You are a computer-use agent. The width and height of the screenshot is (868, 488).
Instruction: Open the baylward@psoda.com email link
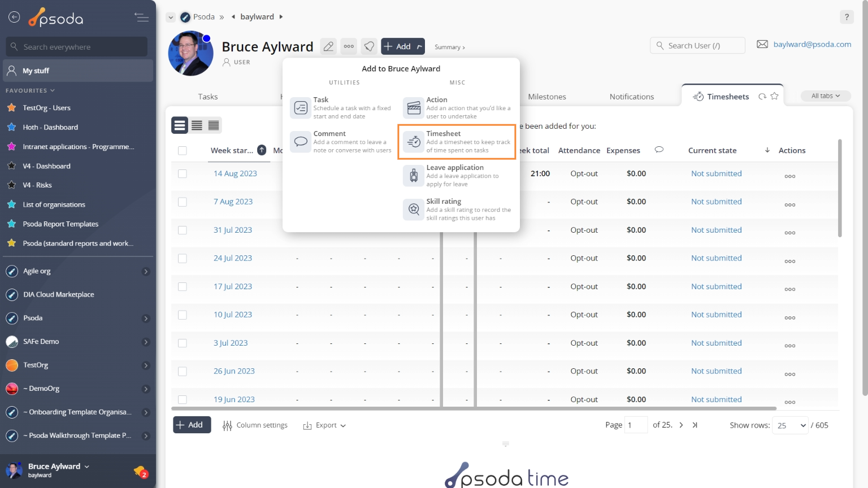(812, 44)
